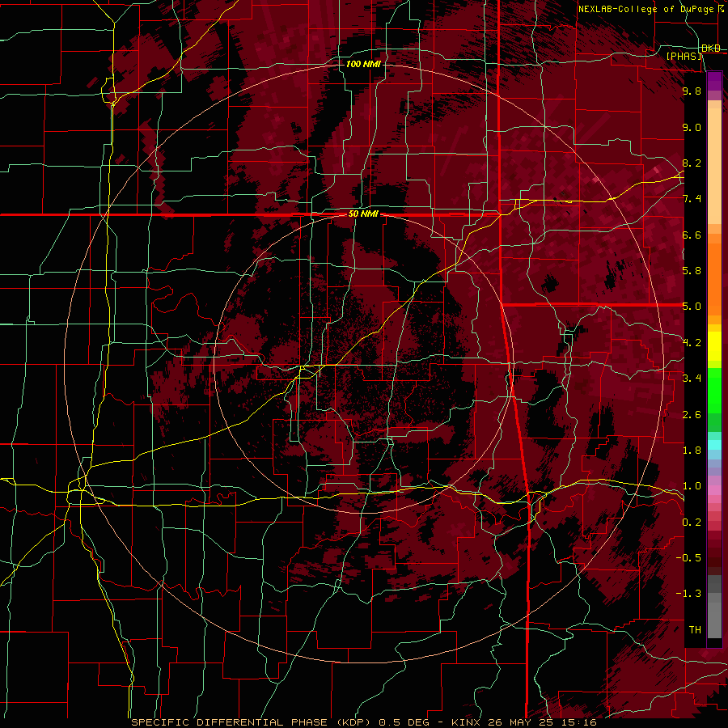Image resolution: width=728 pixels, height=728 pixels.
Task: Click the 2.6 scale label
Action: click(692, 415)
